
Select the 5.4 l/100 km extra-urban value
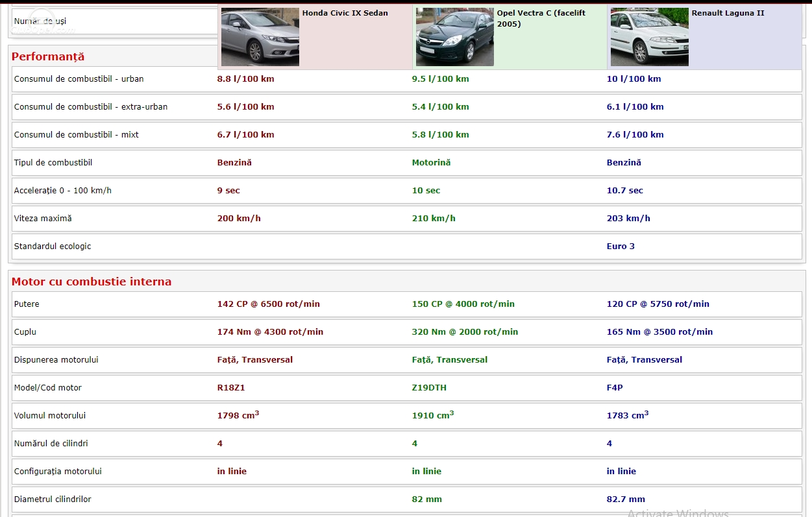[x=441, y=107]
